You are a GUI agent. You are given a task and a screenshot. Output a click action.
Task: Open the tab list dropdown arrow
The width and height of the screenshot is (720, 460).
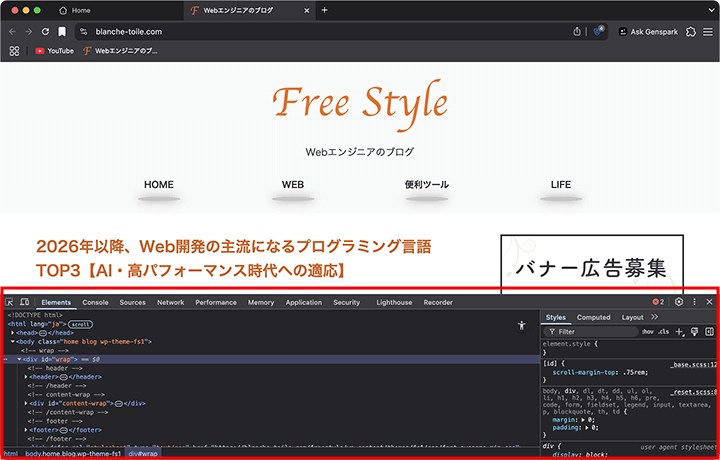[x=711, y=10]
